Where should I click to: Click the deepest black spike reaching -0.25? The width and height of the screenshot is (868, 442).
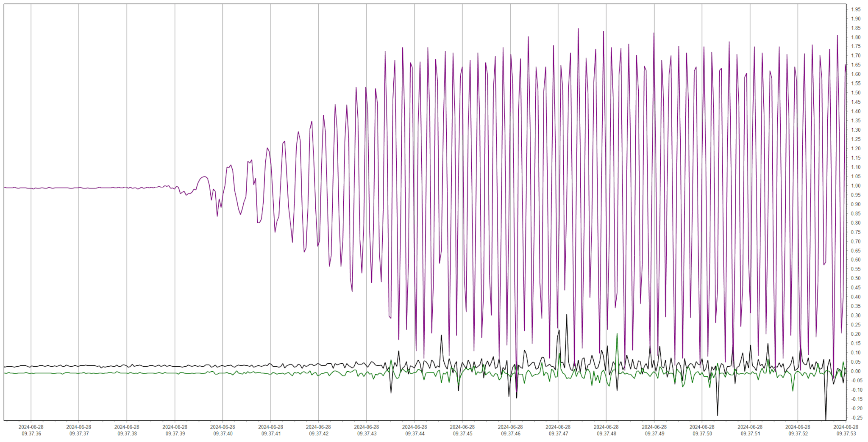pos(825,418)
